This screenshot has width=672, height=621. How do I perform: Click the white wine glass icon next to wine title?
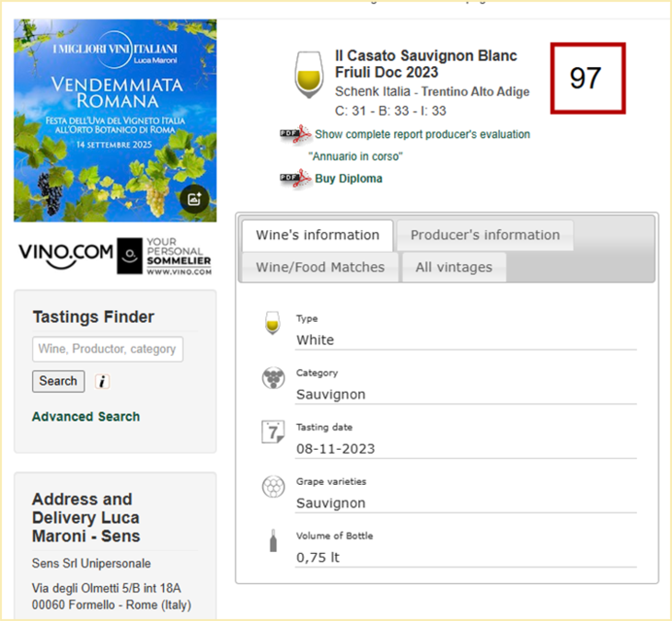click(309, 75)
